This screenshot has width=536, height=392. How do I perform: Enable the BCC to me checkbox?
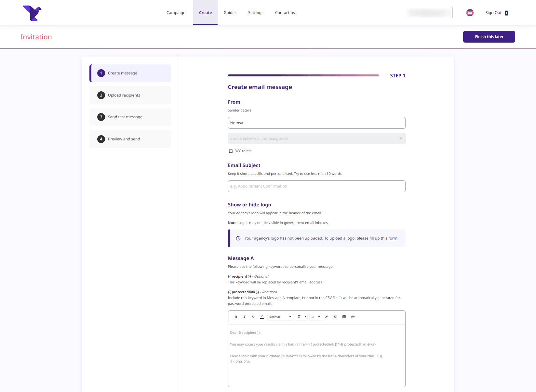pos(231,151)
